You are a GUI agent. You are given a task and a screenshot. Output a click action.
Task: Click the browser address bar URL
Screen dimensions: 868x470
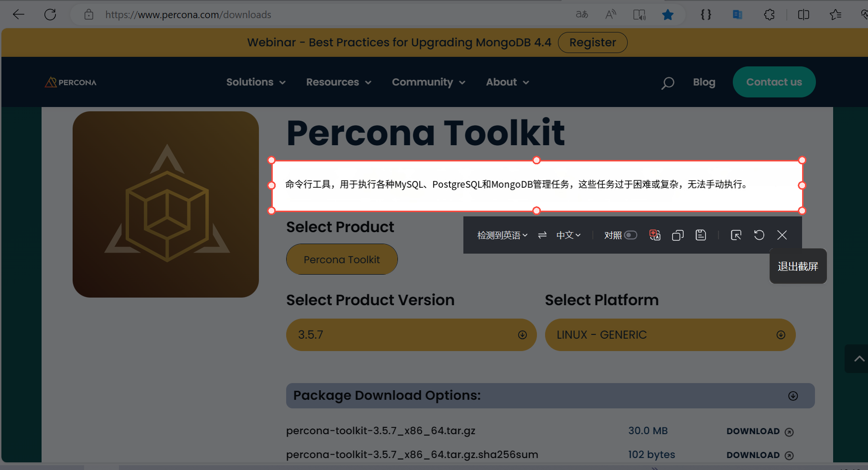pos(188,15)
